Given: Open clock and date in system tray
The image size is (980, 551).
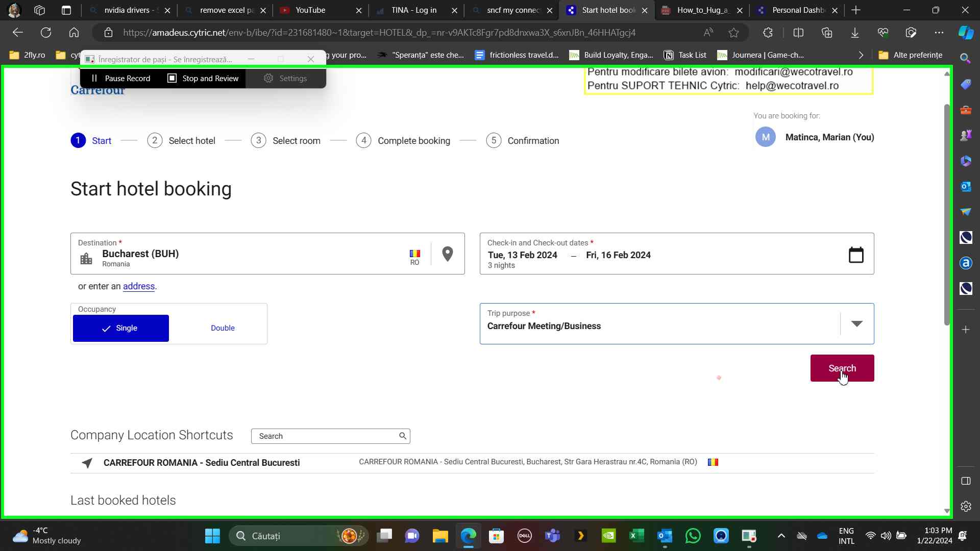Looking at the screenshot, I should click(x=934, y=536).
